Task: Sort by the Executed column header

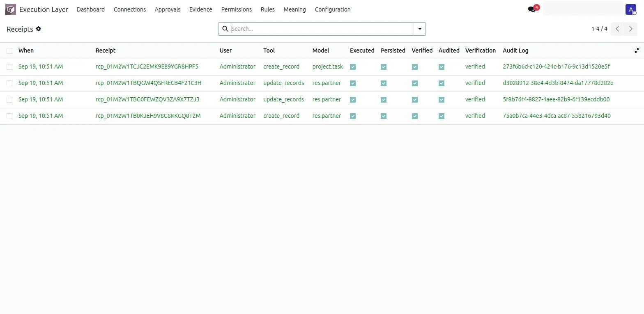Action: pyautogui.click(x=362, y=50)
